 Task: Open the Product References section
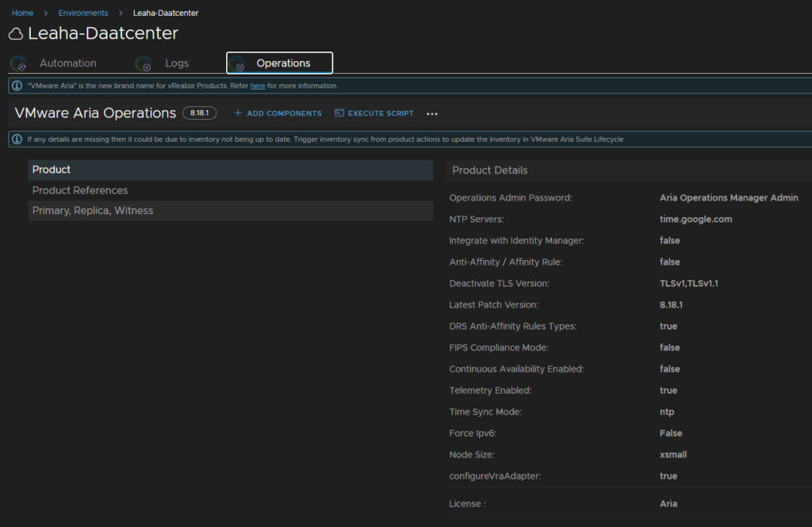[x=231, y=190]
